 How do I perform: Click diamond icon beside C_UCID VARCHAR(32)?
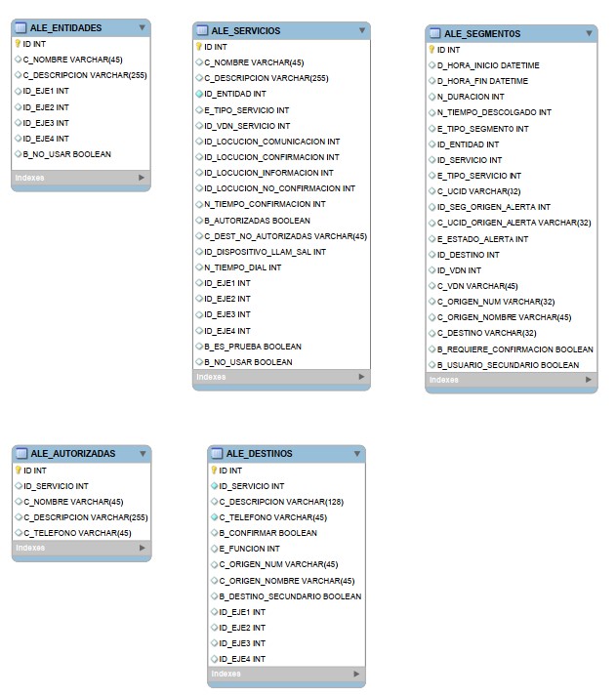click(432, 191)
